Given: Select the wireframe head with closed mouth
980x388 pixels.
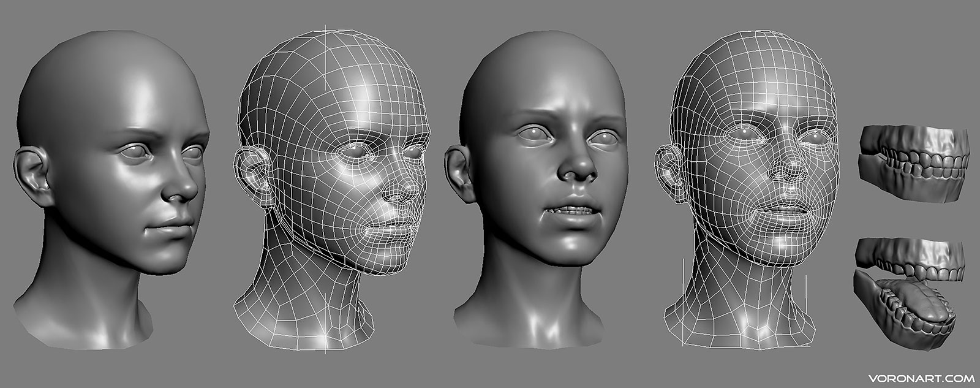Looking at the screenshot, I should tap(334, 190).
